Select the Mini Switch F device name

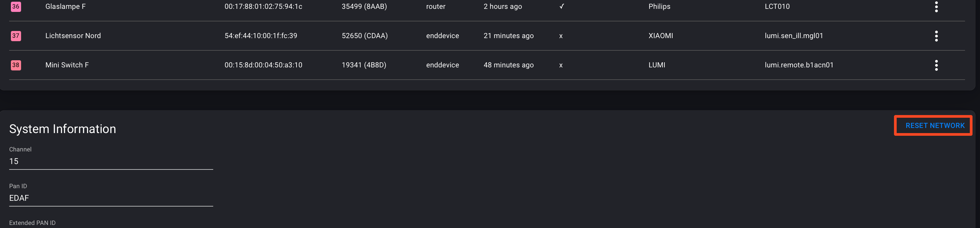tap(67, 65)
